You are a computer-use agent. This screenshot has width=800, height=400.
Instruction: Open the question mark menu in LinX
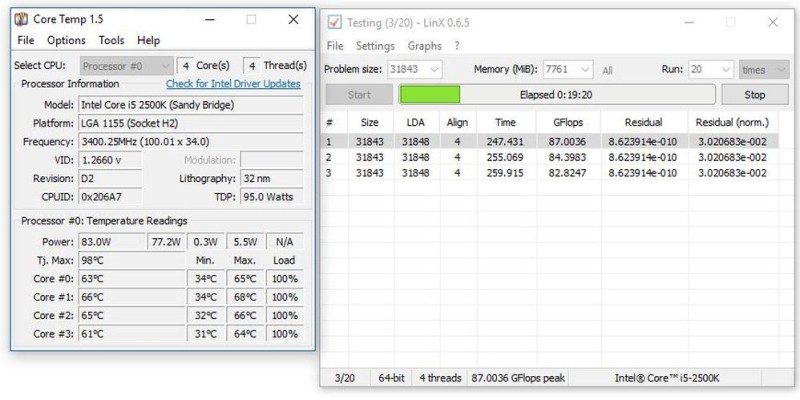457,46
